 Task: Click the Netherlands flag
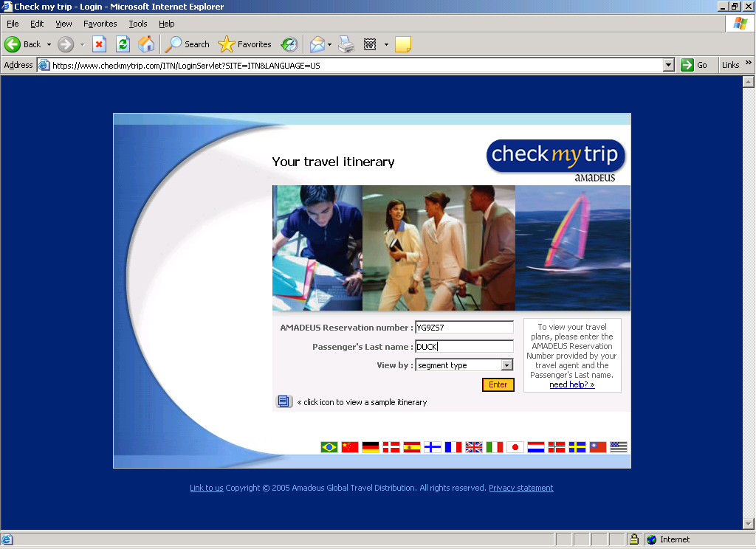[x=536, y=447]
